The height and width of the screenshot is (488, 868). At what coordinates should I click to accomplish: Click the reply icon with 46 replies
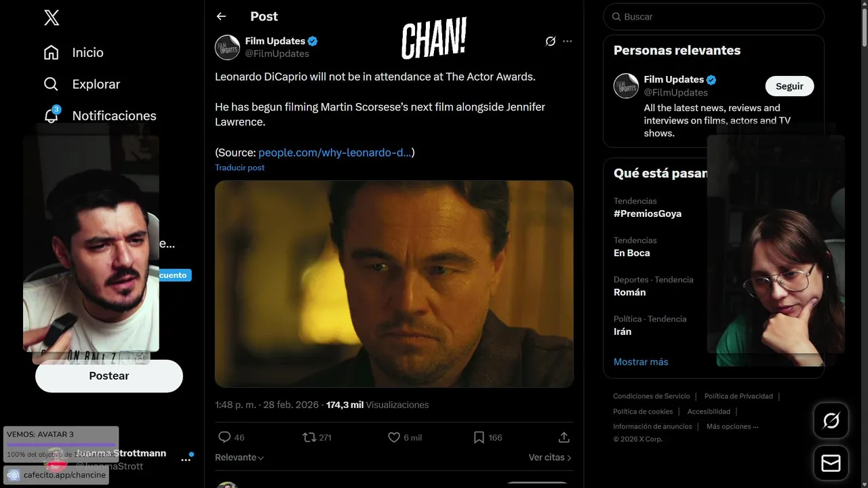point(224,437)
